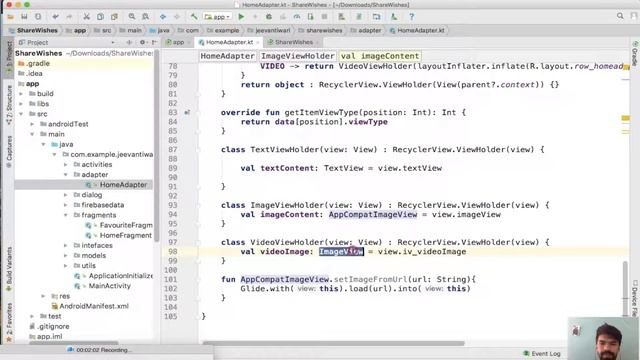
Task: Click the Help question mark icon
Action: (x=411, y=17)
